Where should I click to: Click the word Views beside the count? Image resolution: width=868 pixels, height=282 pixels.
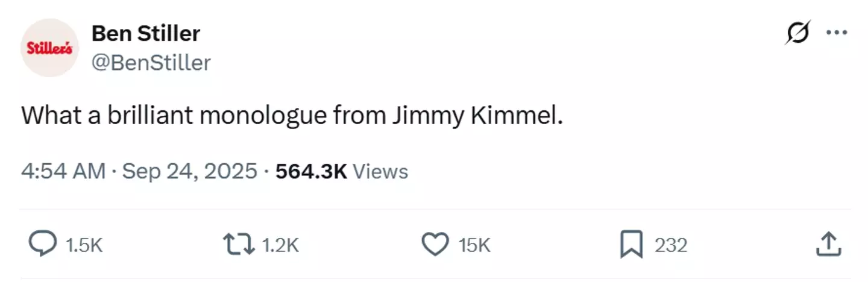tap(380, 172)
